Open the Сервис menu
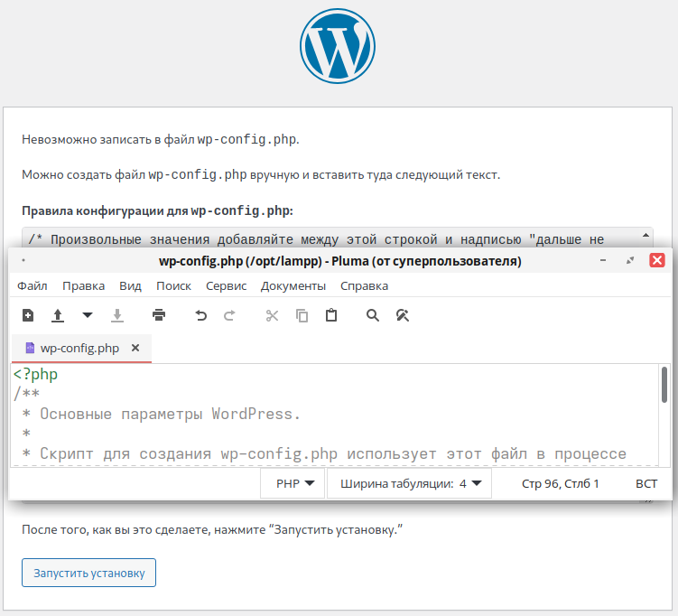 coord(226,286)
